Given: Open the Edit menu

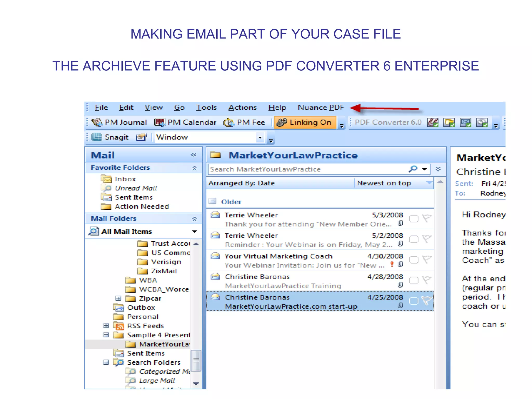Looking at the screenshot, I should click(x=126, y=108).
